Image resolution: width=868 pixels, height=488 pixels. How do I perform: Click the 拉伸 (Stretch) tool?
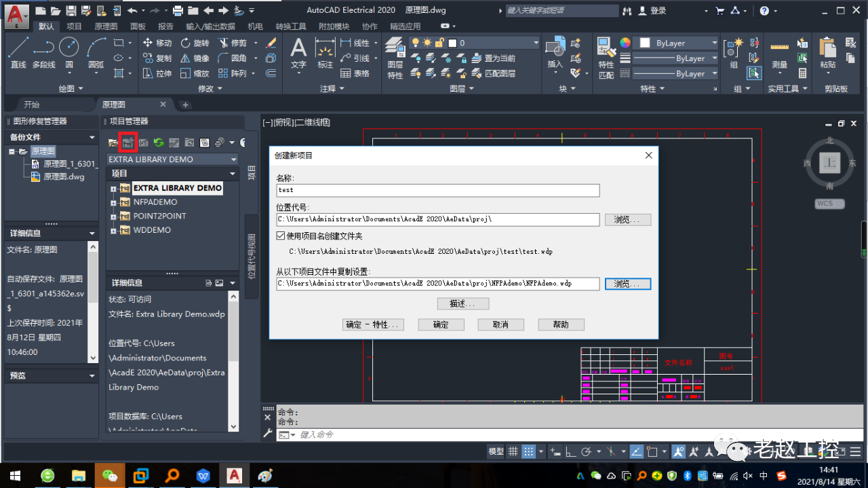click(157, 73)
